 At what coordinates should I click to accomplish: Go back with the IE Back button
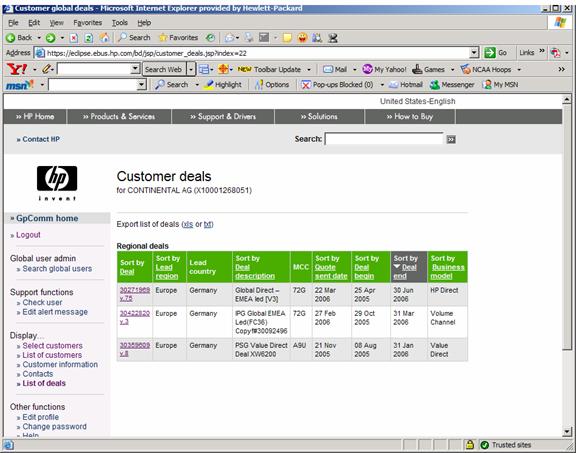click(19, 37)
